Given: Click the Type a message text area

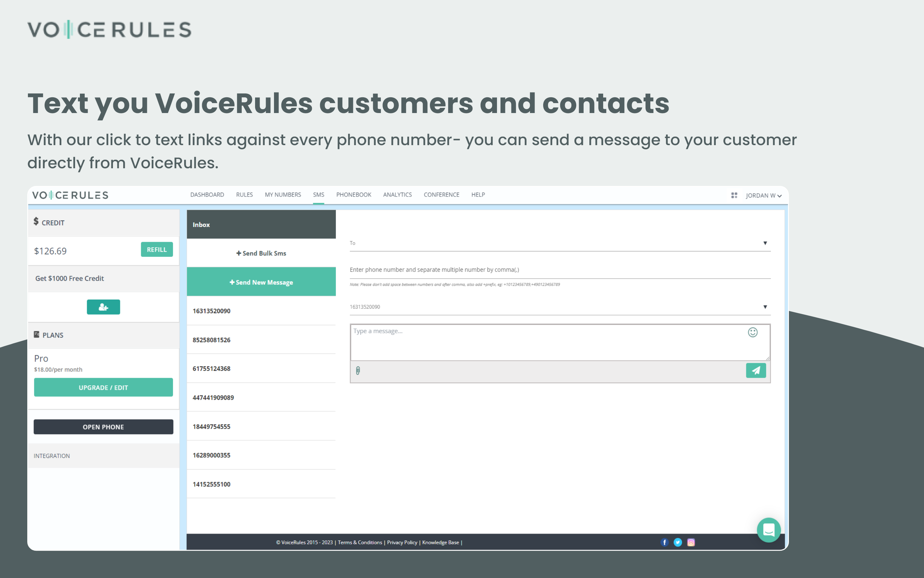Looking at the screenshot, I should pyautogui.click(x=560, y=343).
